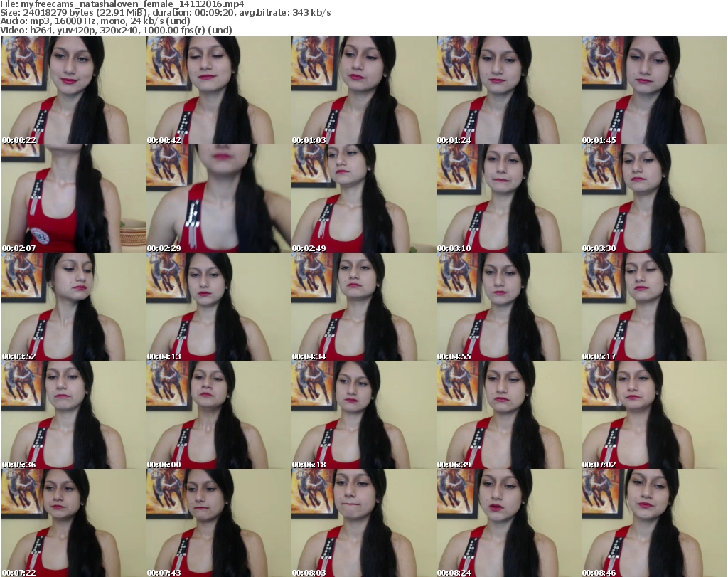Select the thumbnail frame stamped 00:08:24
The width and height of the screenshot is (728, 577).
(508, 523)
